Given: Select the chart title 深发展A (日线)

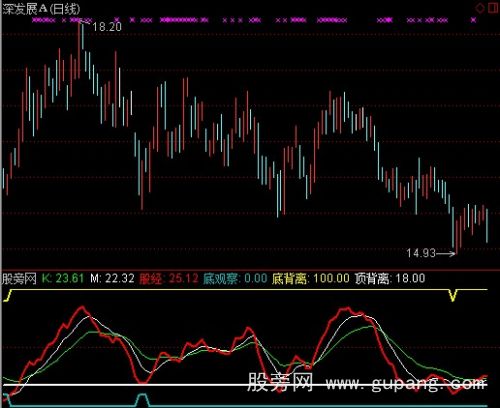Looking at the screenshot, I should coord(42,9).
